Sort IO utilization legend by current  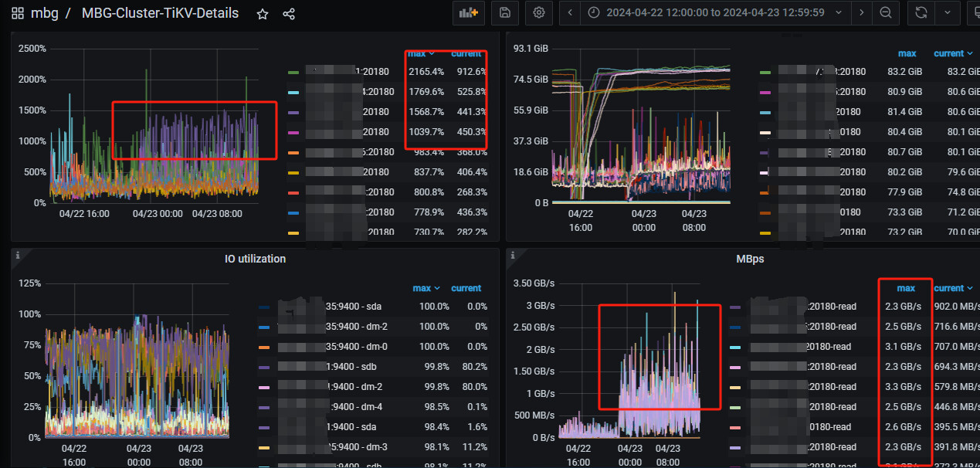pyautogui.click(x=466, y=288)
